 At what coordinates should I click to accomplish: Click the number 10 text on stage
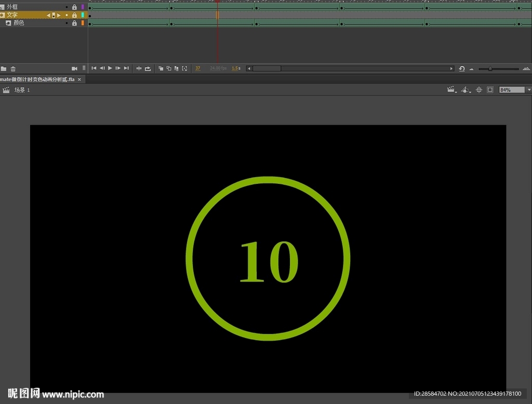269,262
